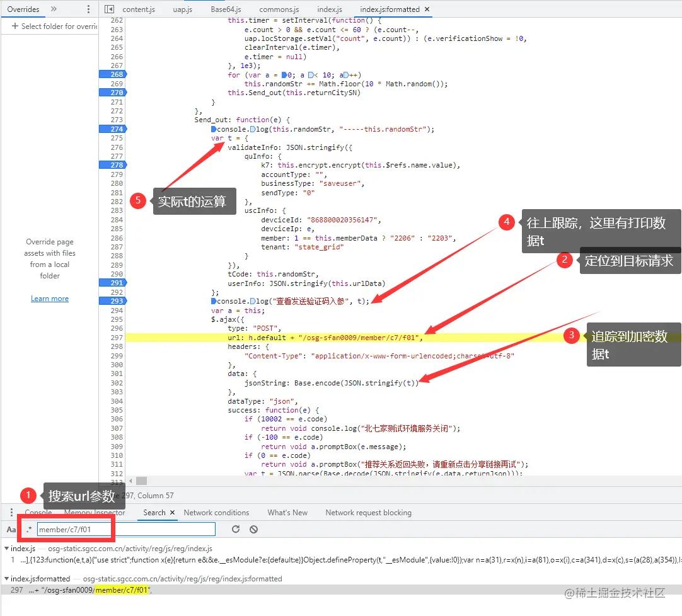
Task: Toggle regular expression search option
Action: pos(29,530)
